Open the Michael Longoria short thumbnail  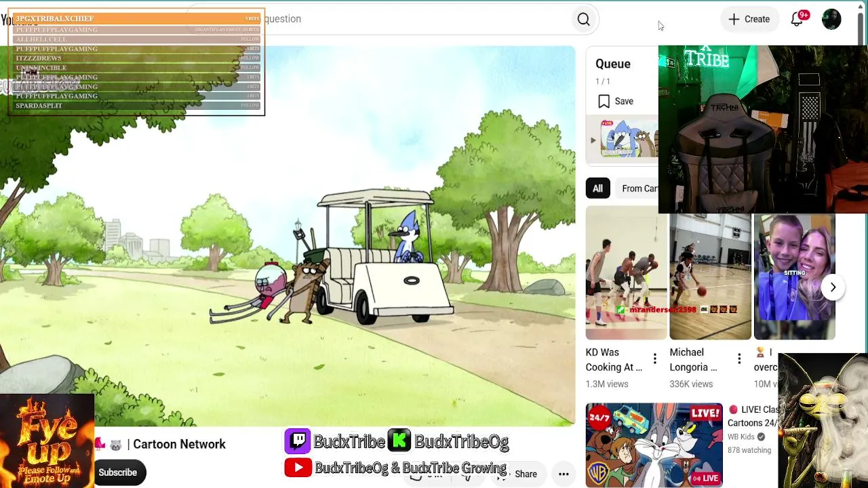[x=710, y=277]
